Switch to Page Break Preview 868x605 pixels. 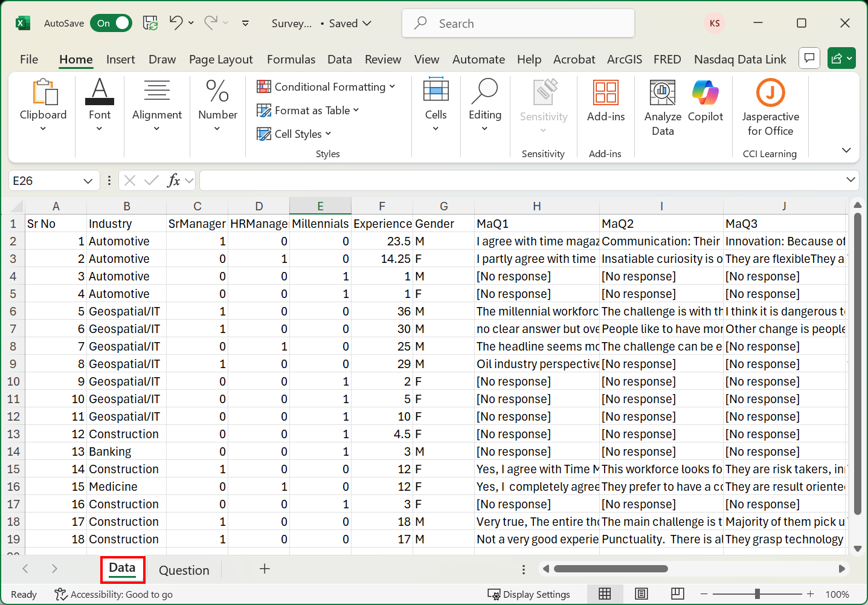pyautogui.click(x=678, y=594)
